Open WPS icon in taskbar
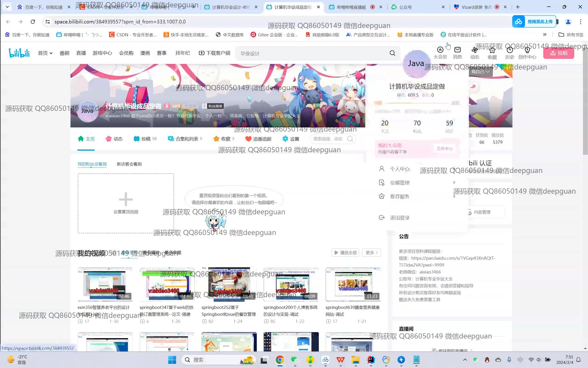 click(x=340, y=360)
